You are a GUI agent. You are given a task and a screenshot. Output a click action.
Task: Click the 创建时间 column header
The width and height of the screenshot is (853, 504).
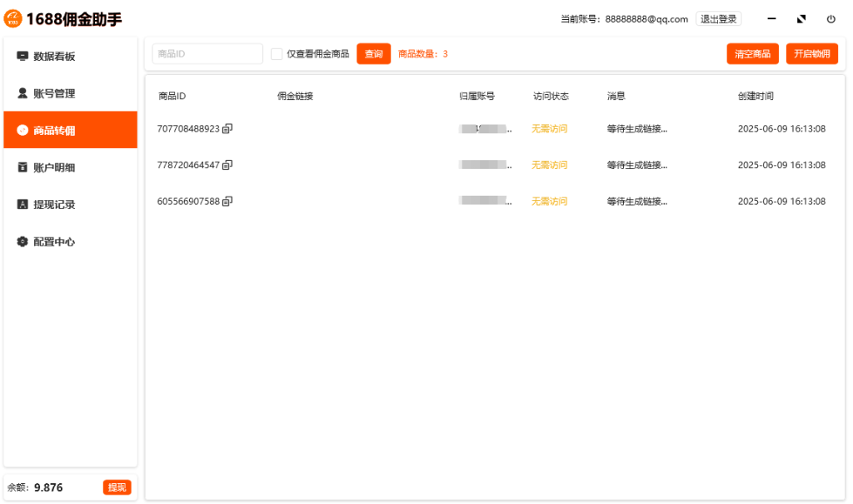click(x=756, y=96)
